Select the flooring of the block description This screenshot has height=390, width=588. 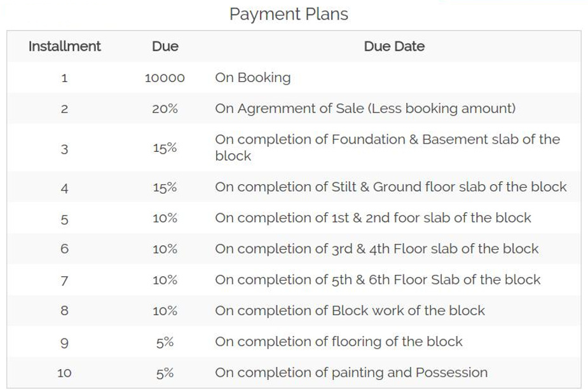tap(339, 342)
